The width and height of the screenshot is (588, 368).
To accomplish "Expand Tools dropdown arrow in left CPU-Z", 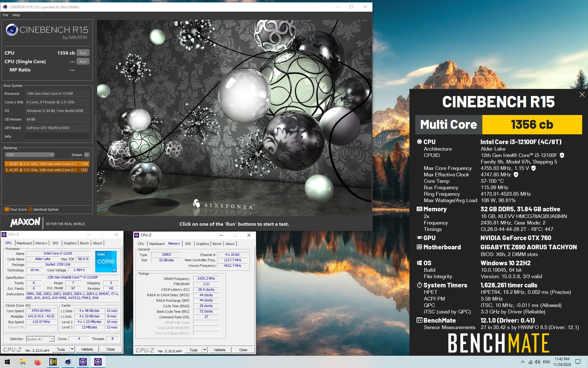I will pyautogui.click(x=72, y=349).
